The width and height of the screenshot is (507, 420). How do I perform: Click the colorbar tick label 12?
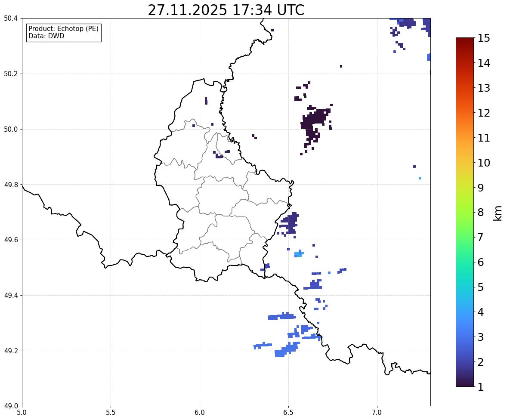point(484,113)
